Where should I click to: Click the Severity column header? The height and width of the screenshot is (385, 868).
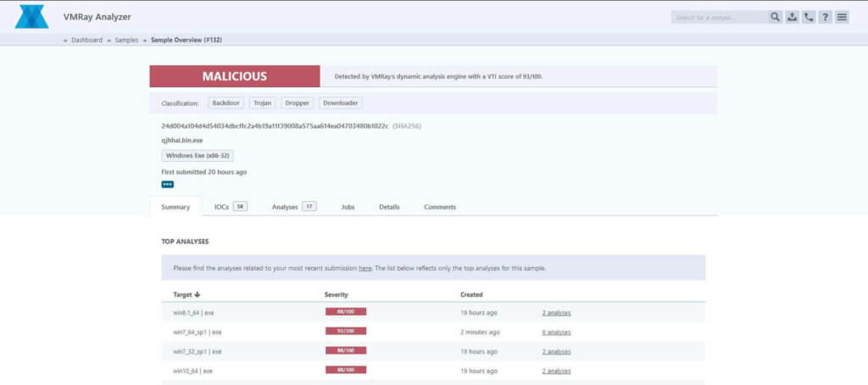[337, 295]
